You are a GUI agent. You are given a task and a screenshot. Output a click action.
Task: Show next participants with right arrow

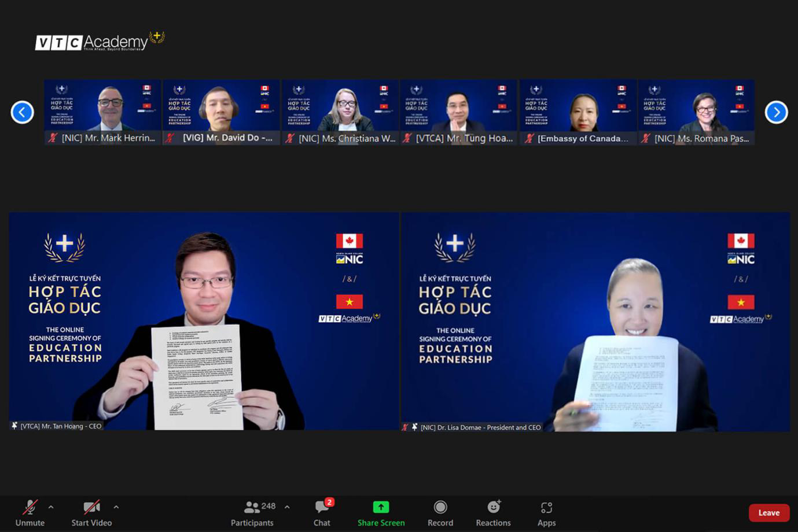tap(776, 112)
